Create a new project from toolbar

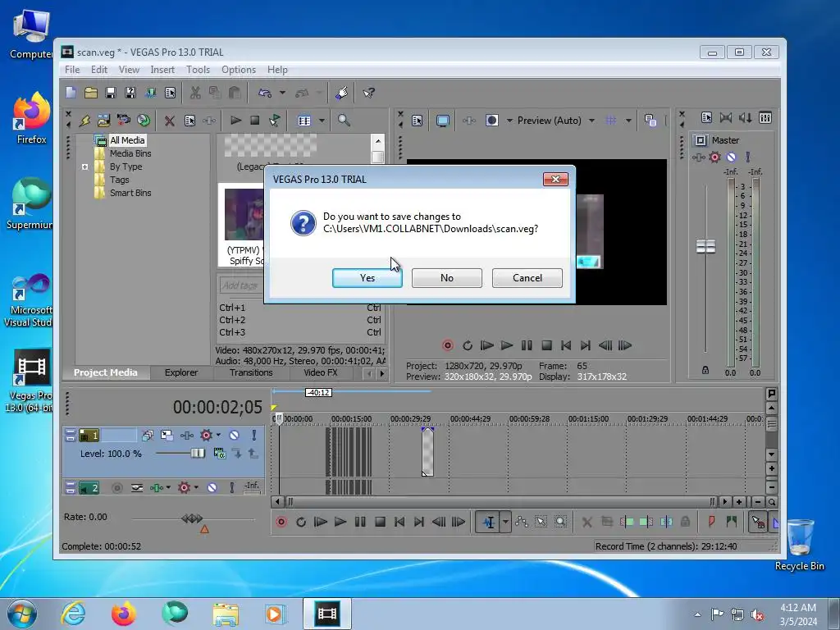71,93
